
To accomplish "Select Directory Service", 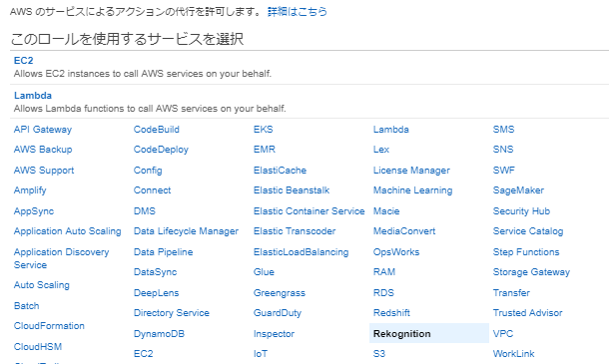I will pos(172,313).
